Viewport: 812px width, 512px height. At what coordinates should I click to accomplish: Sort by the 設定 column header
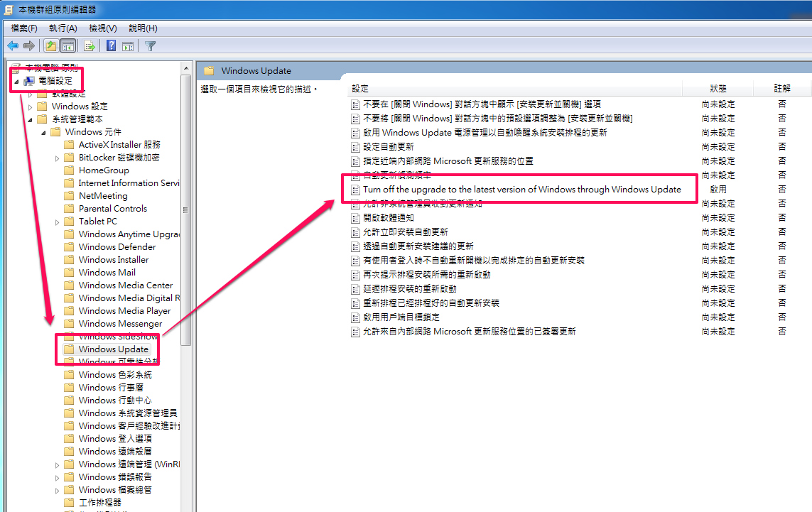point(515,89)
